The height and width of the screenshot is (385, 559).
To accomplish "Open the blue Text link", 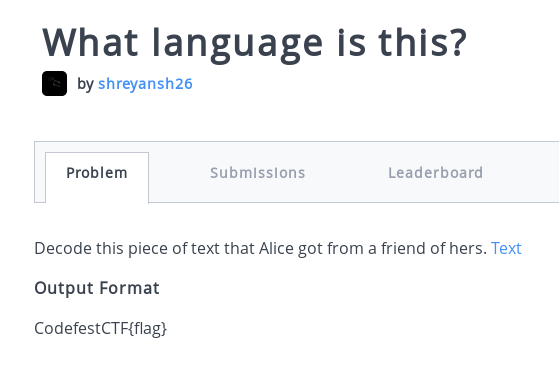I will tap(506, 248).
